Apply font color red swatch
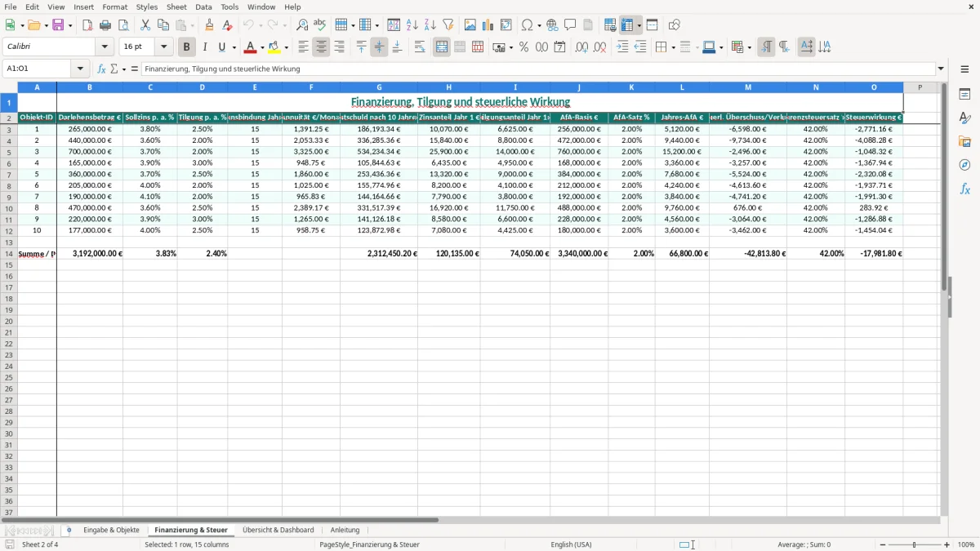The width and height of the screenshot is (980, 551). tap(251, 47)
